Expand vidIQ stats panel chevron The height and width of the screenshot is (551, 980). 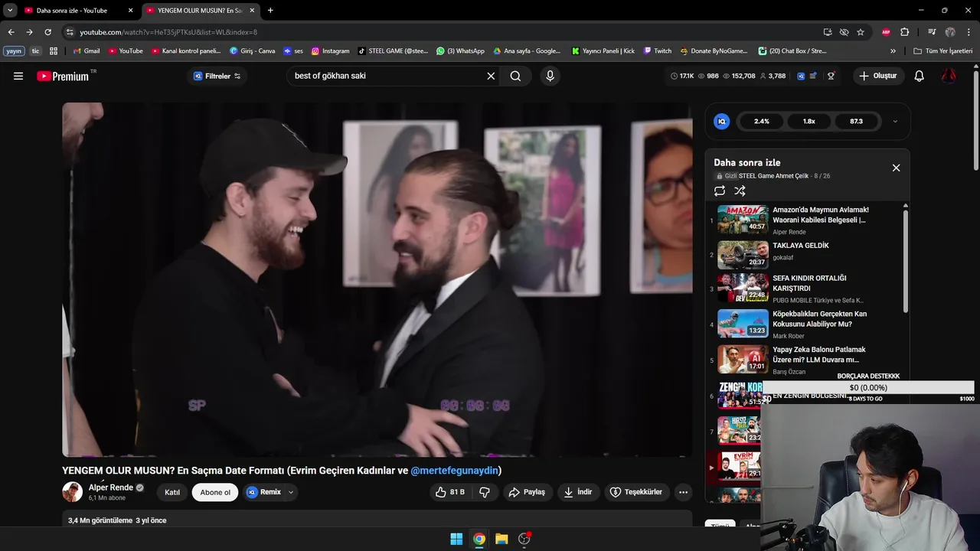[x=895, y=121]
